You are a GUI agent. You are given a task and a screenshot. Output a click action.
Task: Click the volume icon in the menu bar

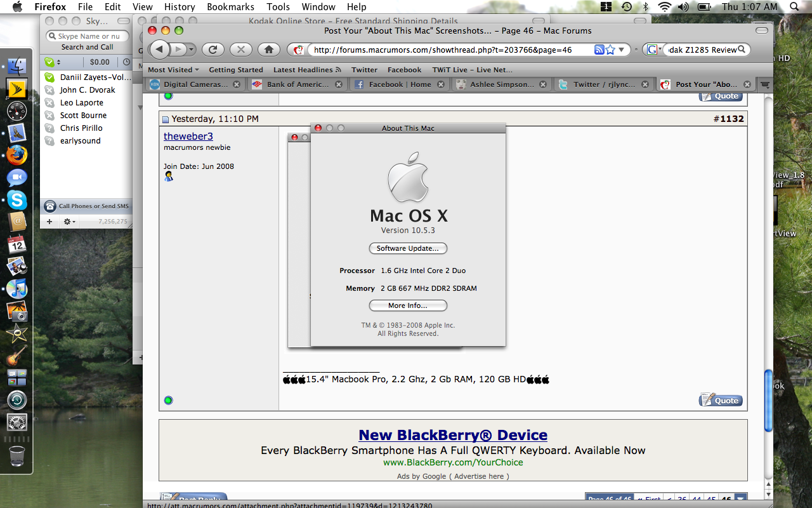click(683, 7)
